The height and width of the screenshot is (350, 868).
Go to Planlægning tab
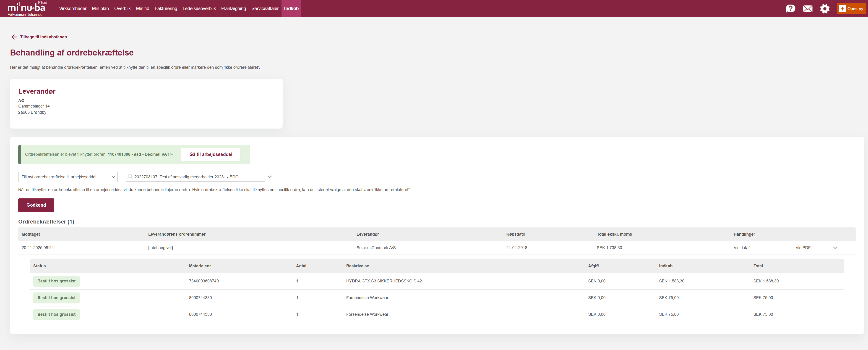pyautogui.click(x=233, y=8)
